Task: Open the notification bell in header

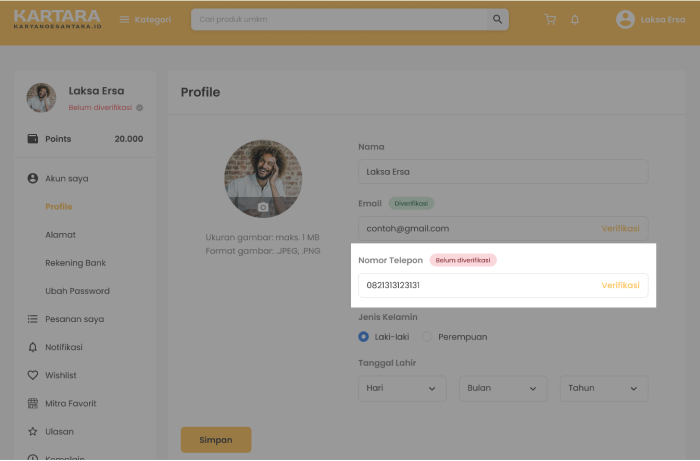Action: pyautogui.click(x=575, y=19)
